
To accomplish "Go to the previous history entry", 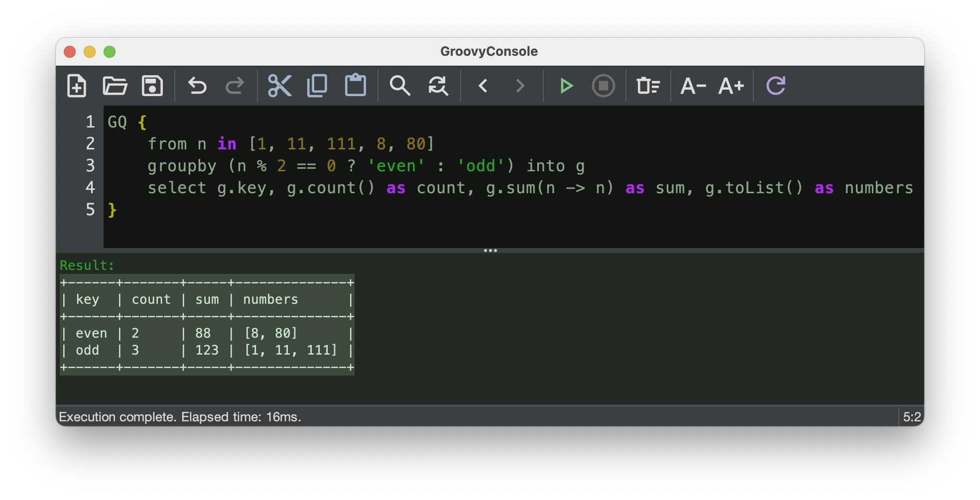I will click(483, 86).
